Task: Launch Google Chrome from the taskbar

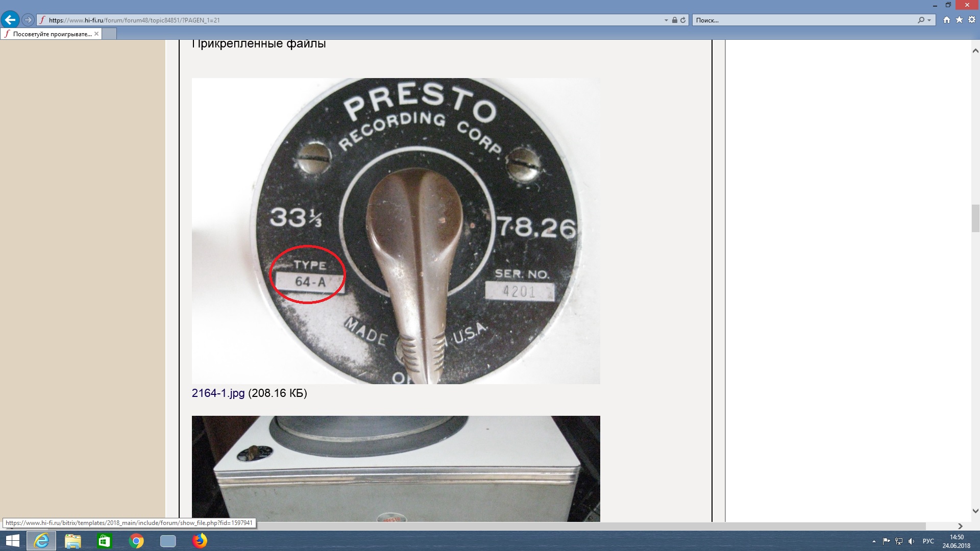Action: [136, 541]
